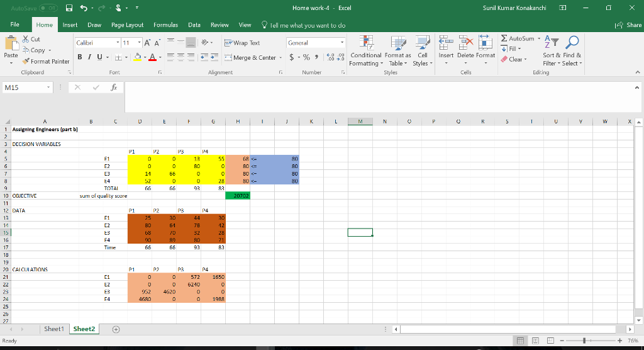Screen dimensions: 644x350
Task: Apply the red Font Color
Action: [152, 57]
